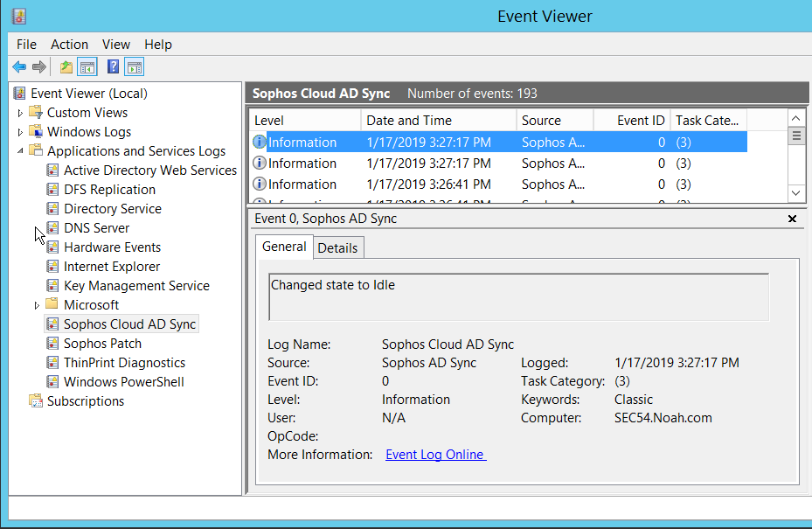Image resolution: width=812 pixels, height=529 pixels.
Task: Collapse Applications and Services Logs node
Action: point(21,151)
